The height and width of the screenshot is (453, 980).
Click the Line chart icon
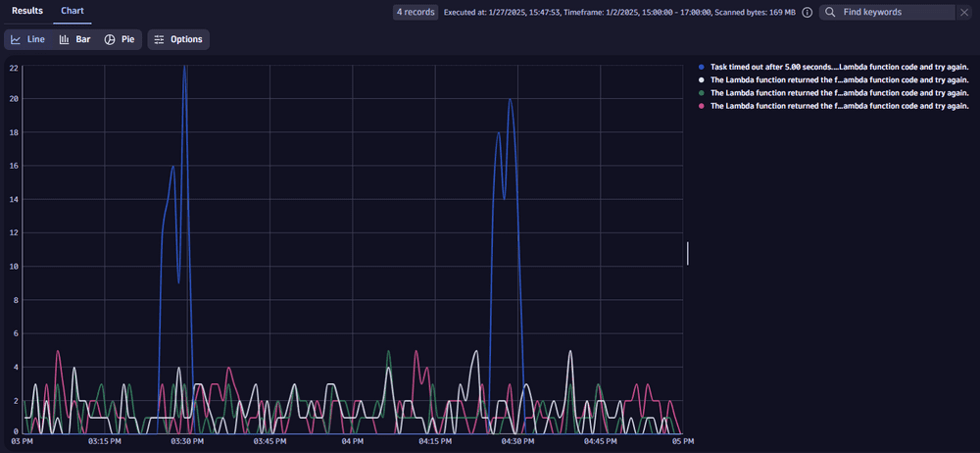[x=17, y=39]
